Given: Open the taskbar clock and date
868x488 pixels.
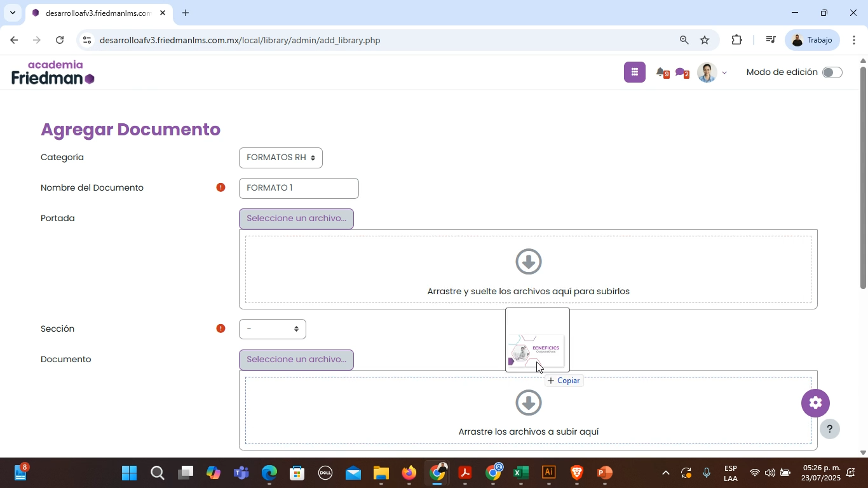Looking at the screenshot, I should click(821, 473).
